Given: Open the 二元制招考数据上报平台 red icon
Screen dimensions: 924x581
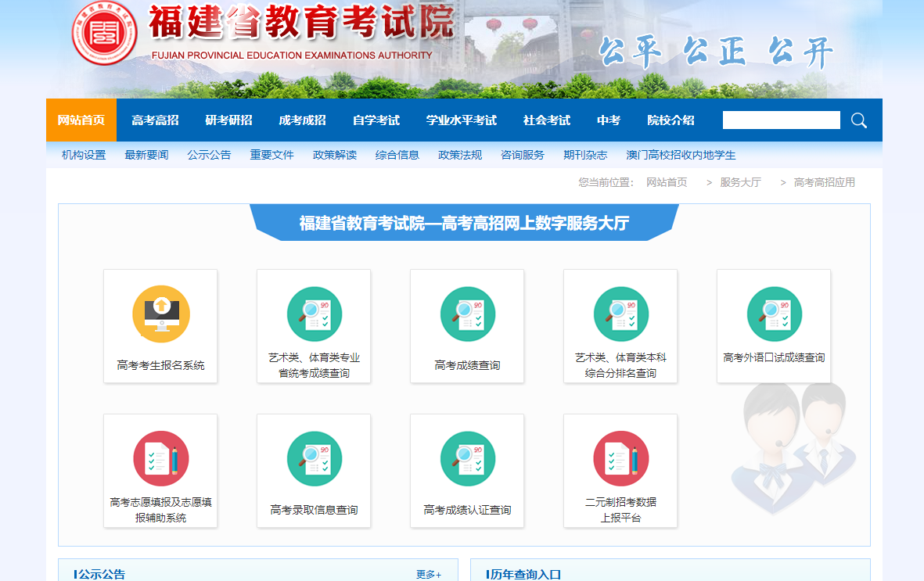Looking at the screenshot, I should click(x=620, y=458).
